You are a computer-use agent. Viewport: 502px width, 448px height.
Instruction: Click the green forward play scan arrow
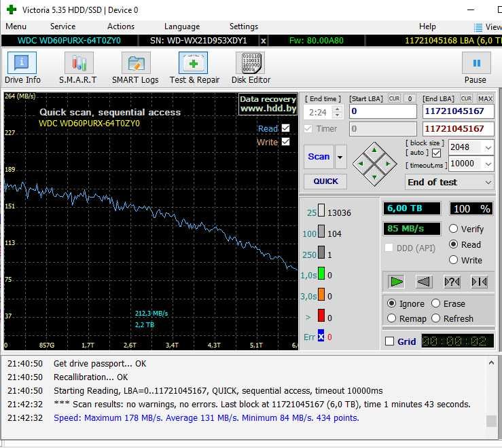[396, 282]
